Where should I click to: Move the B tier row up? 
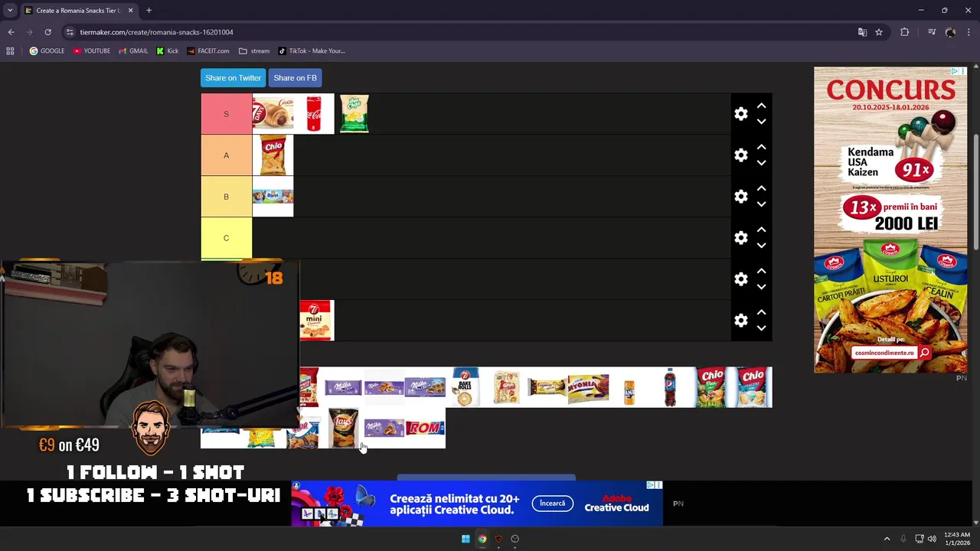pos(761,188)
